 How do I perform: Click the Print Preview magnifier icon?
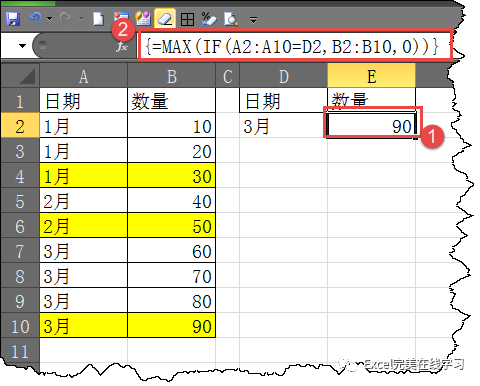coord(231,19)
